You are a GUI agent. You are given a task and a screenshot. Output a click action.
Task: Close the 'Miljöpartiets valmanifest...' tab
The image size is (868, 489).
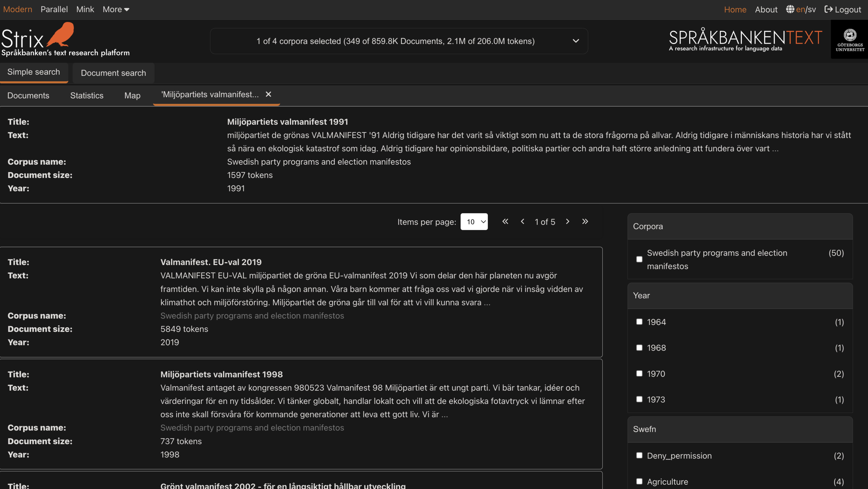pos(268,94)
